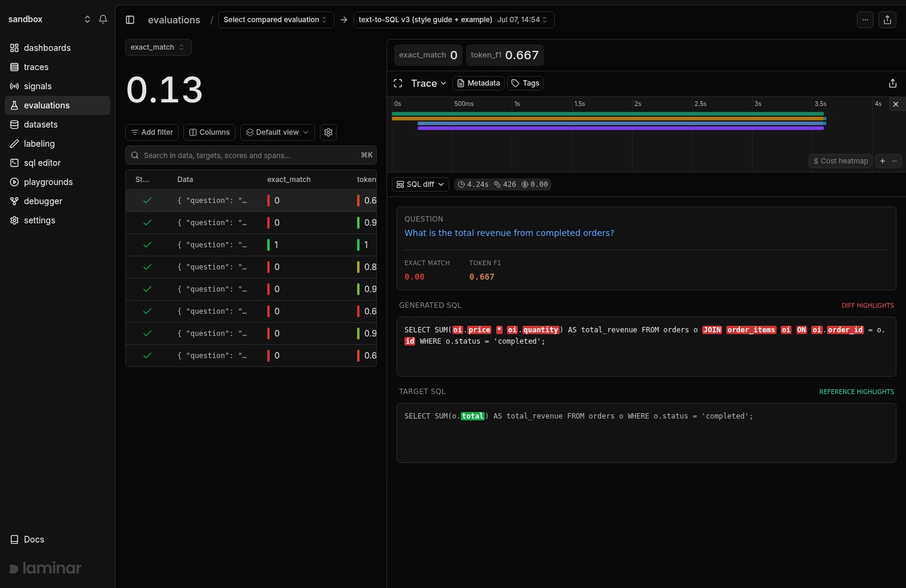Click the green span bar in timeline
Screen dimensions: 906x588
tap(608, 114)
